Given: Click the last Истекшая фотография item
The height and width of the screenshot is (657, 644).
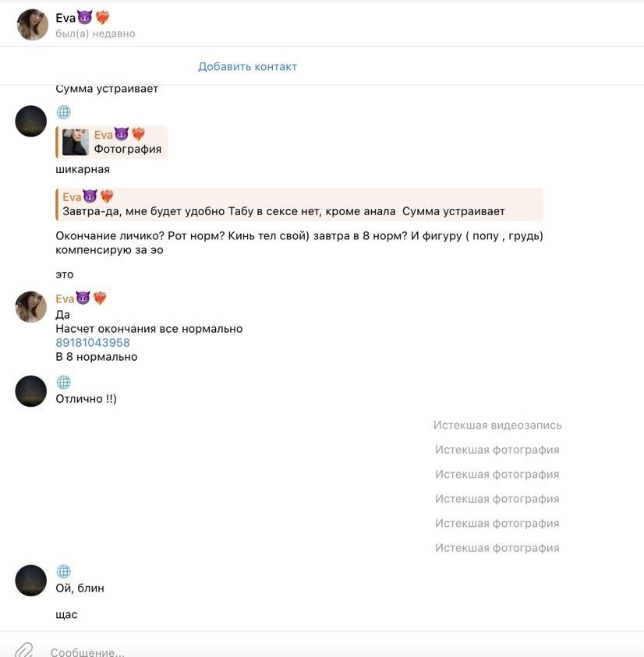Looking at the screenshot, I should [497, 548].
